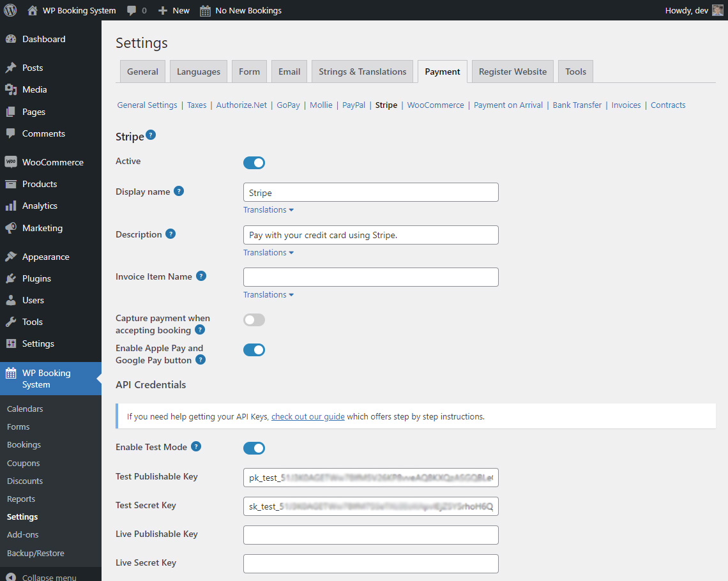Open the Tools tab in Settings
Screen dimensions: 728x581
(x=576, y=72)
